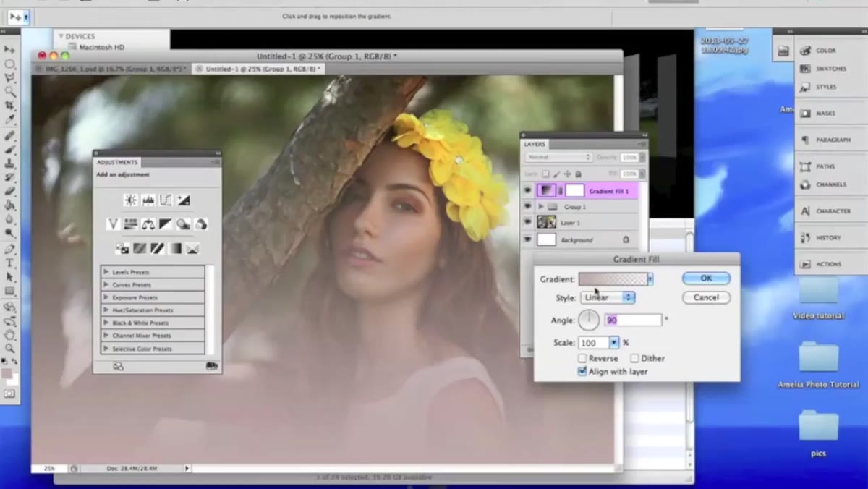Add a Selective Color adjustment
The height and width of the screenshot is (489, 868).
(x=192, y=249)
